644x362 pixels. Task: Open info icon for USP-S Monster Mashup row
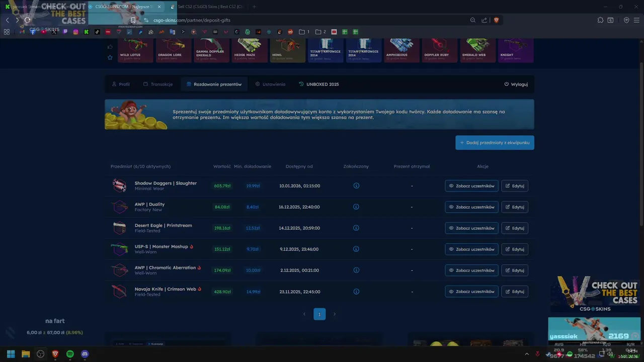356,249
